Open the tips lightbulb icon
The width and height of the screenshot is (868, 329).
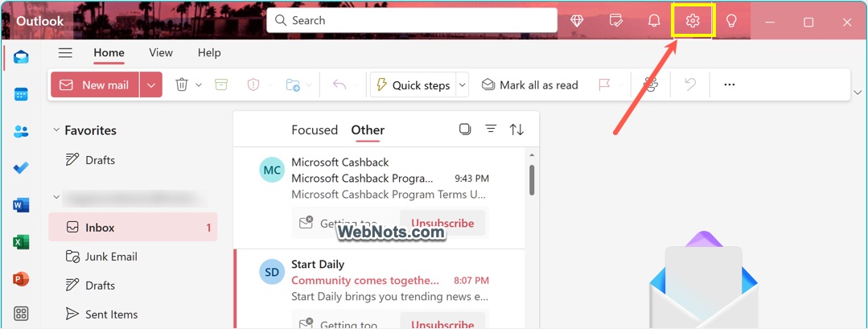click(x=731, y=21)
